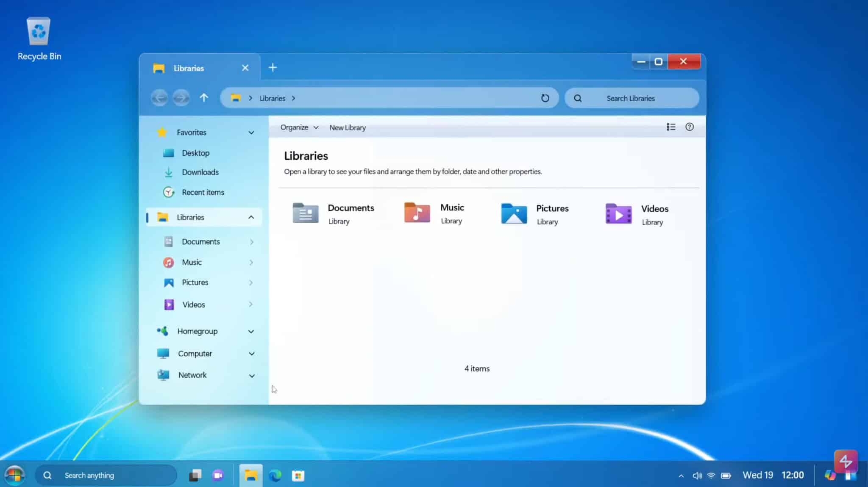Click the Downloads item in the sidebar
Image resolution: width=868 pixels, height=487 pixels.
click(200, 172)
